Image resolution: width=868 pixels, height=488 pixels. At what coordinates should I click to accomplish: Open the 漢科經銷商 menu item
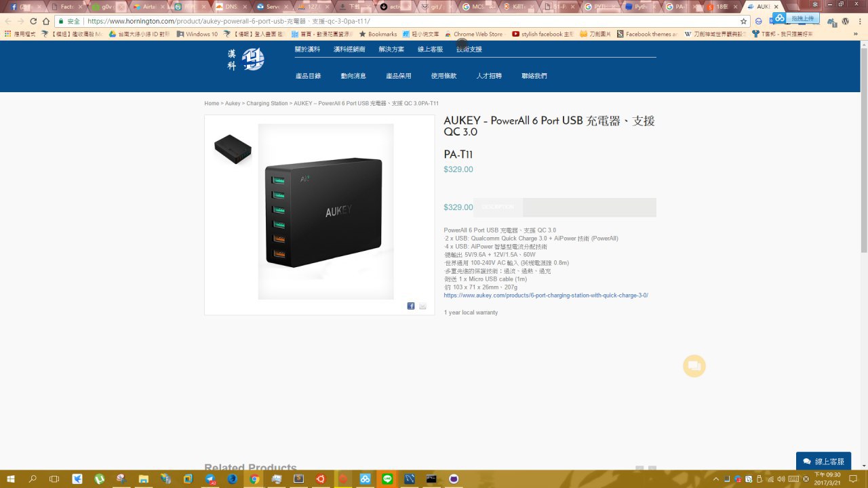click(x=349, y=49)
